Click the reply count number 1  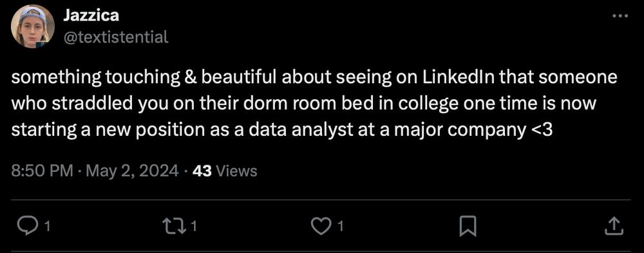(x=47, y=227)
